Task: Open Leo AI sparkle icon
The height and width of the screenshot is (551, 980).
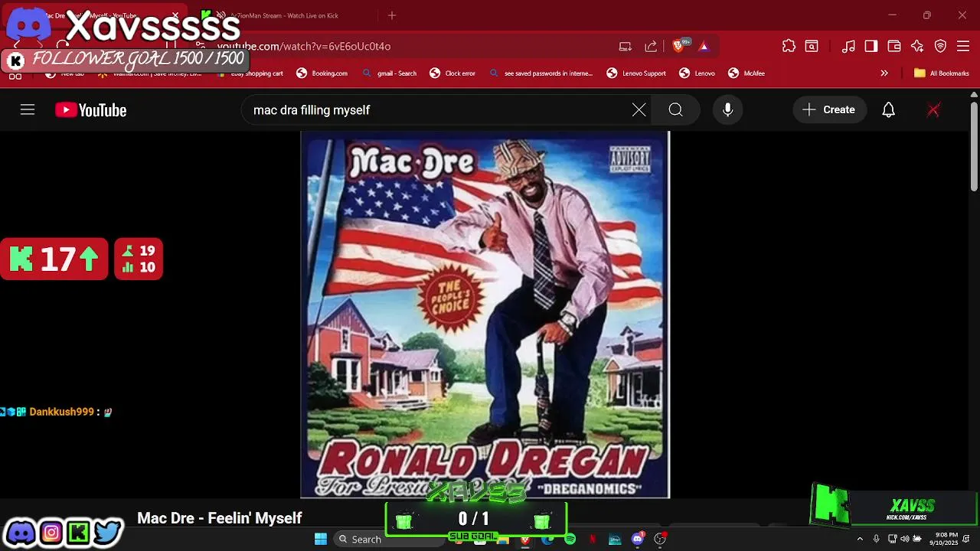Action: (917, 46)
